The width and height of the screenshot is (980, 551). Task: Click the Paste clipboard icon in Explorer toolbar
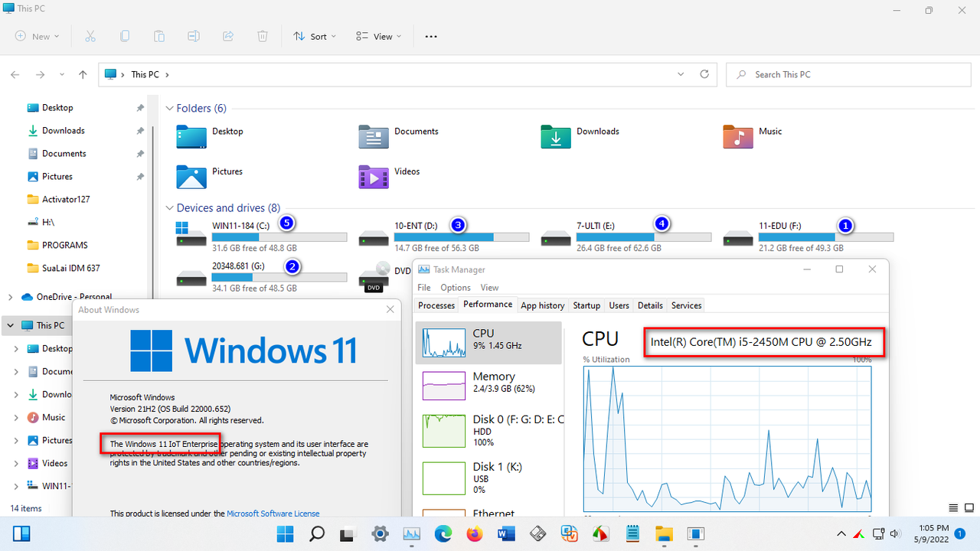[x=159, y=36]
